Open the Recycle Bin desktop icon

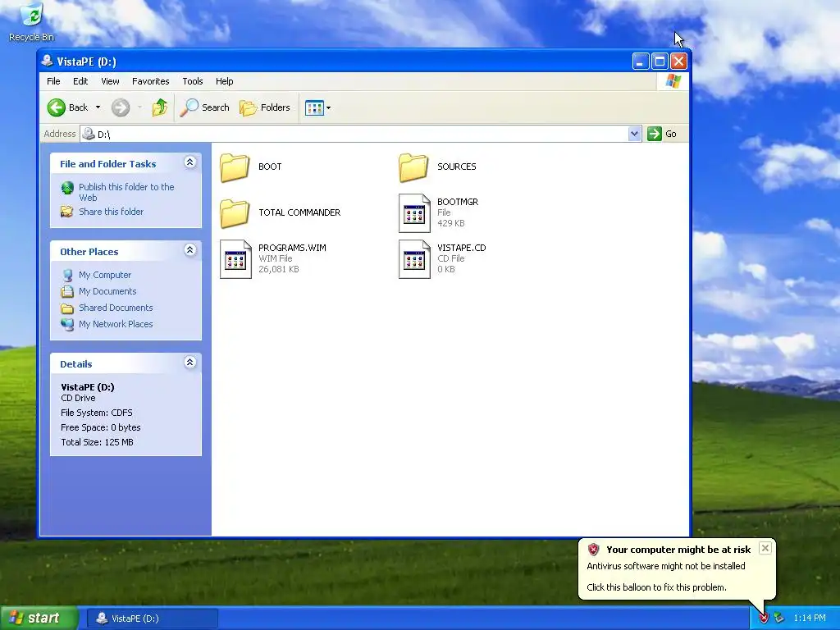click(x=31, y=22)
